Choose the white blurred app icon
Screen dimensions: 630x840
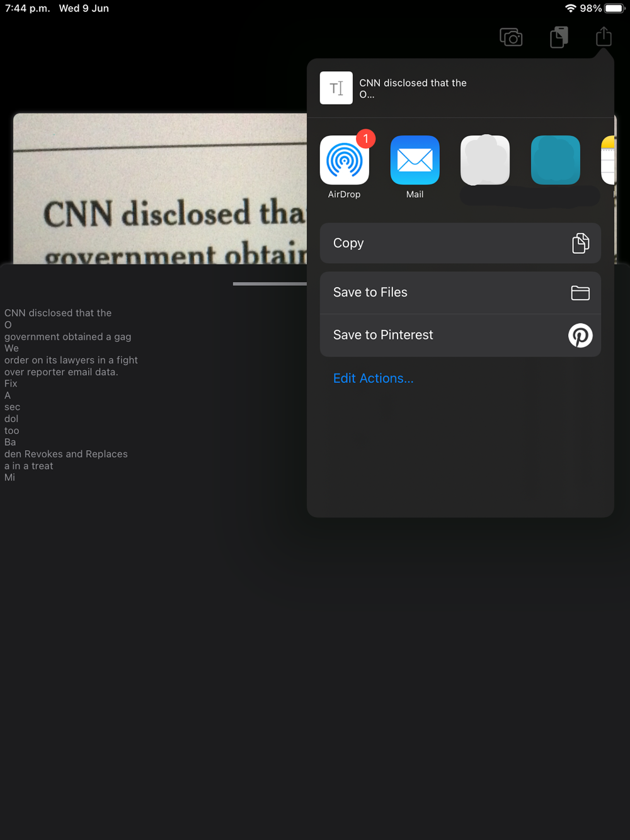[x=485, y=160]
